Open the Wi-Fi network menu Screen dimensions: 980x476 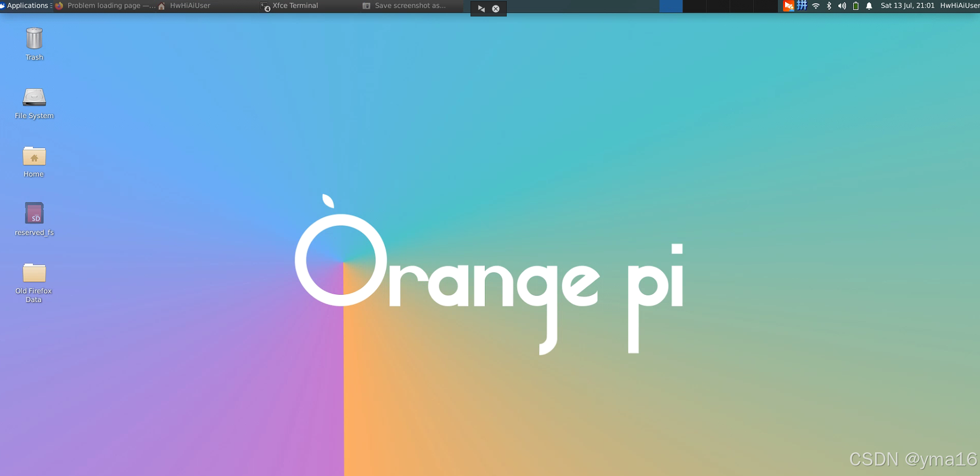click(816, 6)
